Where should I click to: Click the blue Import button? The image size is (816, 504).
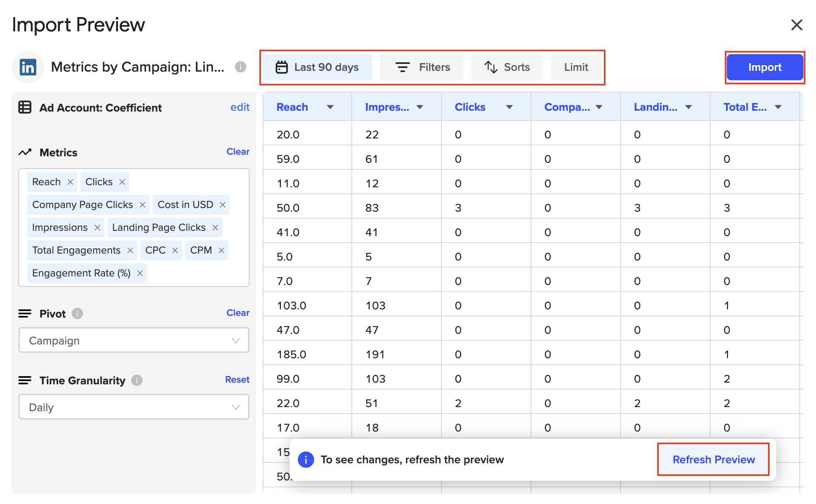point(764,67)
